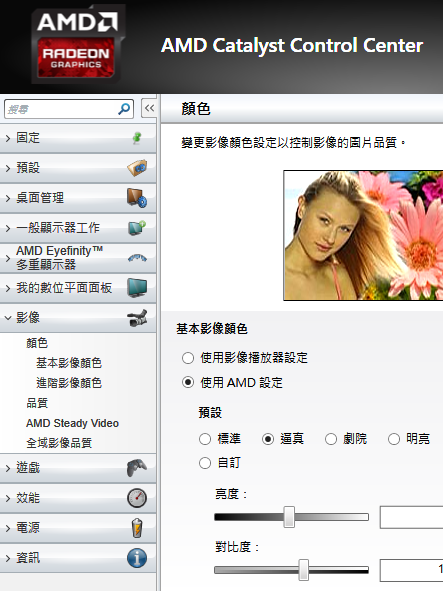Image resolution: width=443 pixels, height=591 pixels.
Task: Click the 基本影像顏色 section heading
Action: coord(212,329)
